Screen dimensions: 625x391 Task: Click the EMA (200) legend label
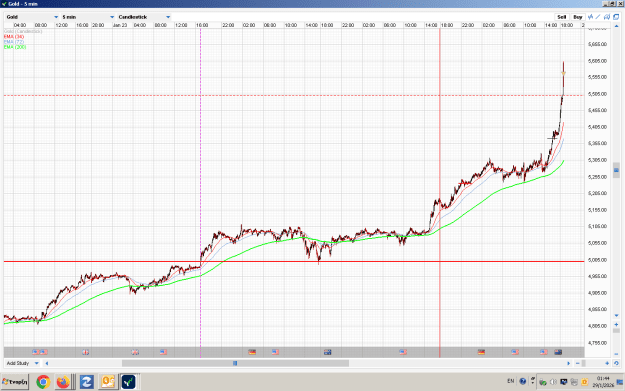click(x=15, y=47)
